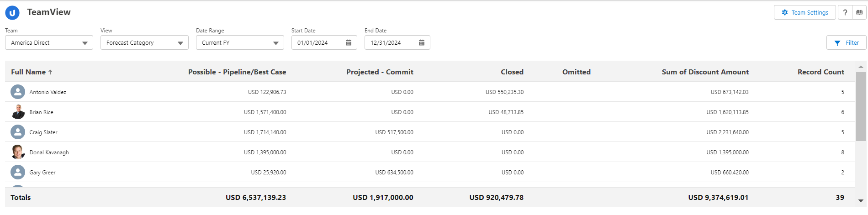Click the scroll down arrow of the table
The image size is (868, 215).
861,200
